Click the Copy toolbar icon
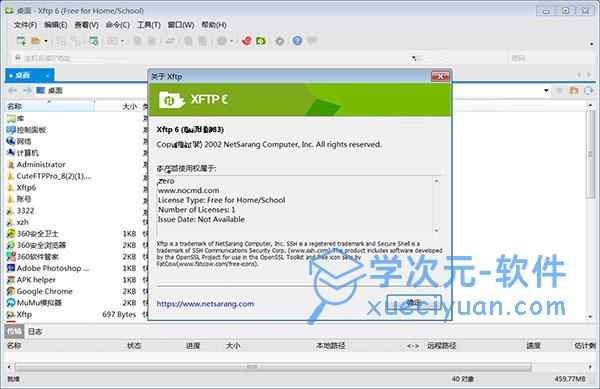This screenshot has height=389, width=600. click(x=137, y=41)
